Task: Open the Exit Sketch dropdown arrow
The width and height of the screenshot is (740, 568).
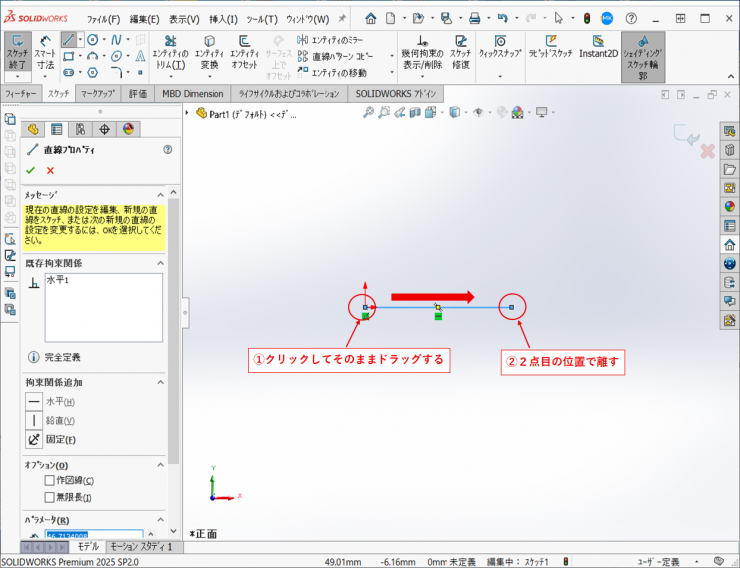Action: (18, 76)
